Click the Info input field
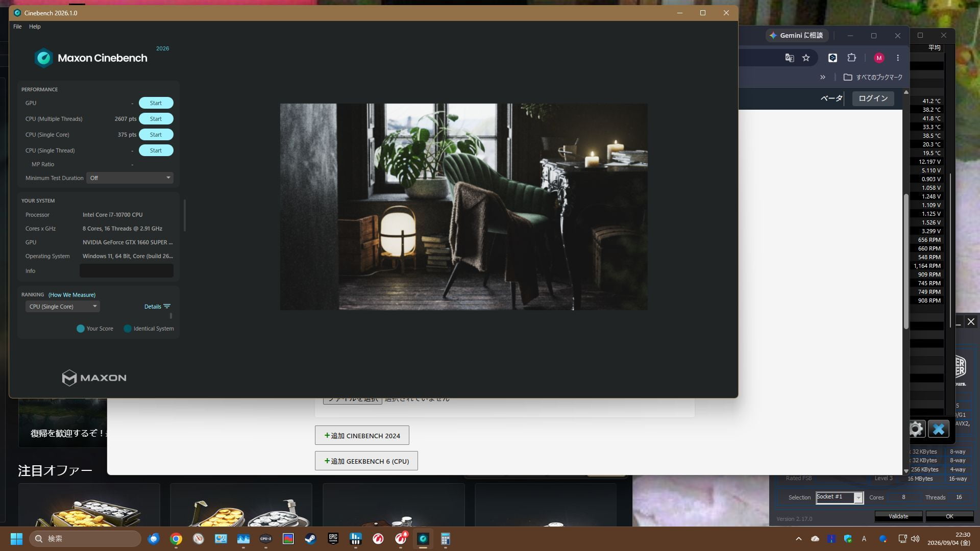 (x=127, y=271)
